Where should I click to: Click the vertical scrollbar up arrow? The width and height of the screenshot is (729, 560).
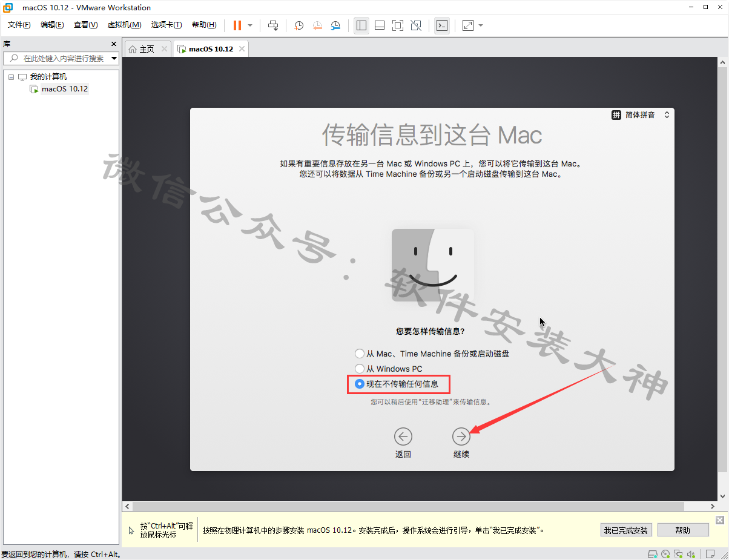tap(723, 62)
